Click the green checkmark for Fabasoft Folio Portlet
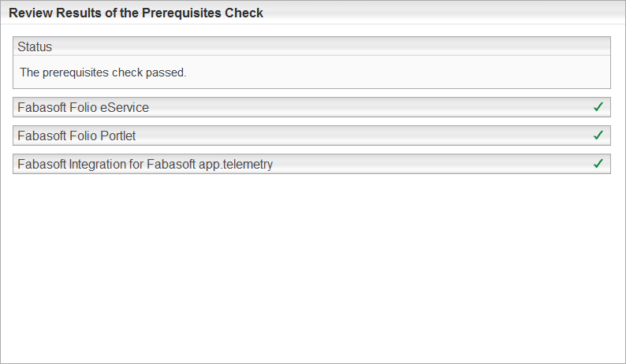626x364 pixels. (x=598, y=136)
